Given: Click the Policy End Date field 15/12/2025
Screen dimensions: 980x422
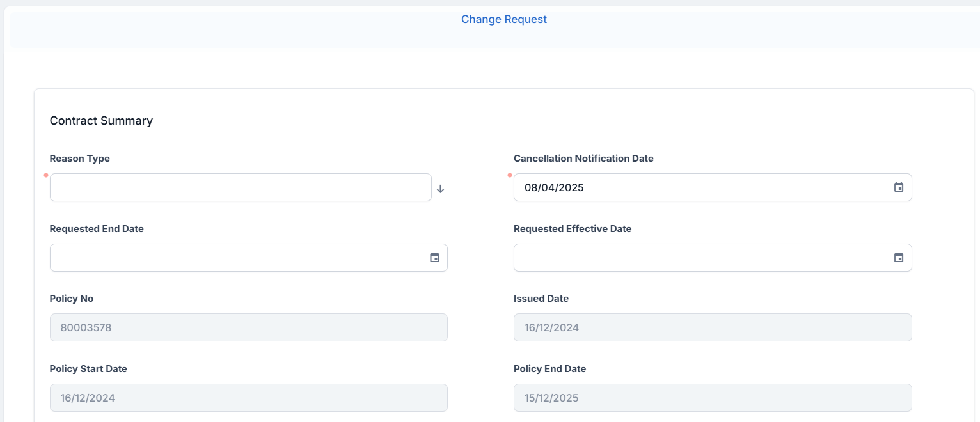Looking at the screenshot, I should (x=712, y=398).
